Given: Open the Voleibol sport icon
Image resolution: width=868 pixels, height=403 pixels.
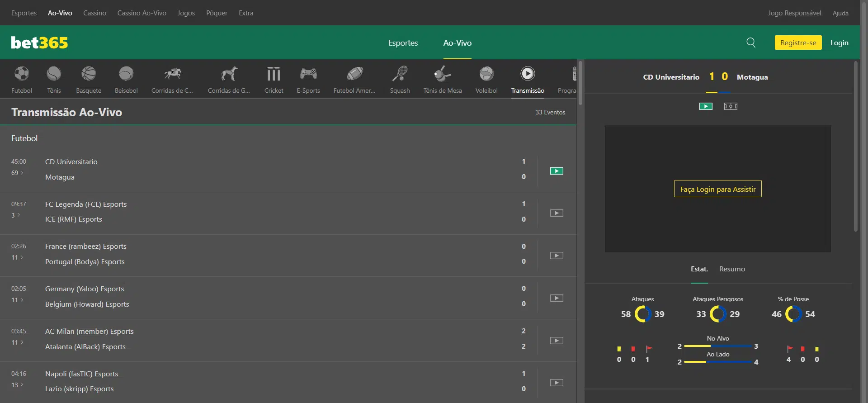Looking at the screenshot, I should [x=486, y=74].
